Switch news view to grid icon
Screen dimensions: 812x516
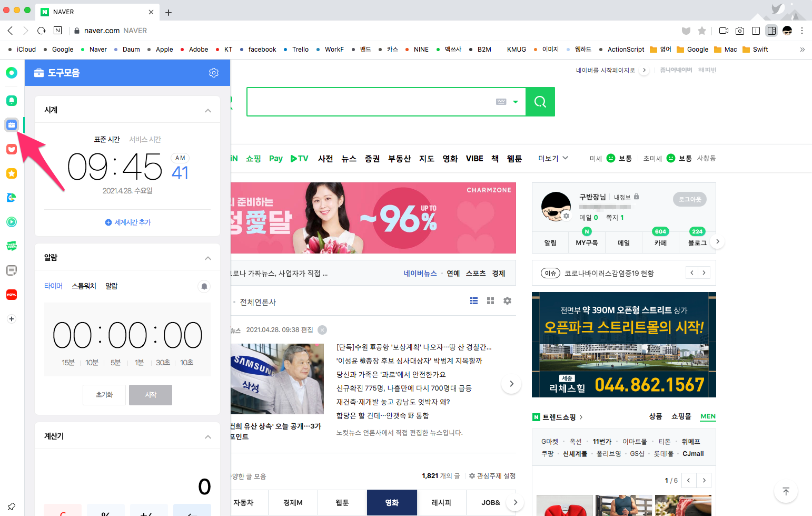[x=491, y=300]
